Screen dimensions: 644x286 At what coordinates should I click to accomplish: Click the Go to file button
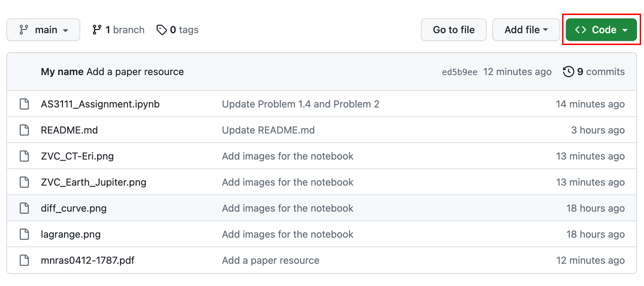point(453,30)
